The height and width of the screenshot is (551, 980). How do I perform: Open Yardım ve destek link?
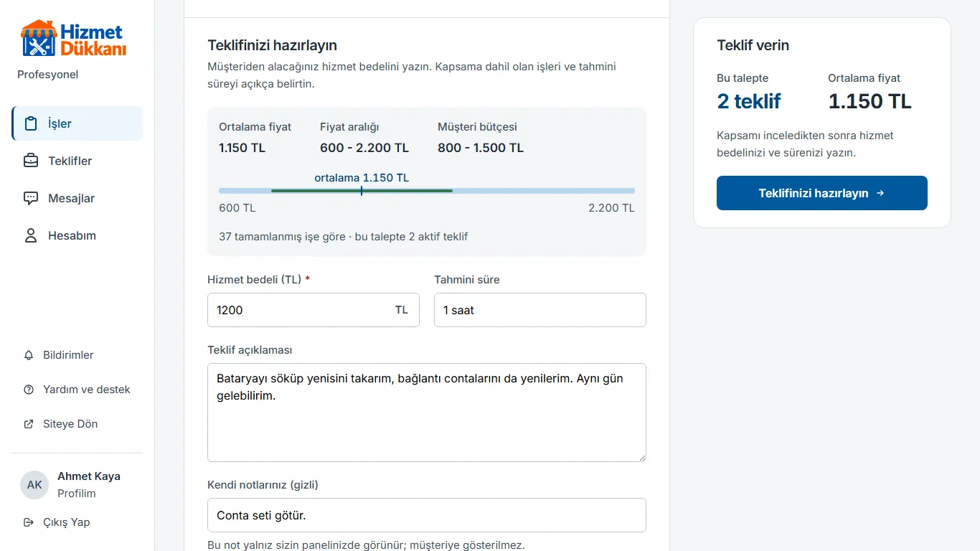77,390
